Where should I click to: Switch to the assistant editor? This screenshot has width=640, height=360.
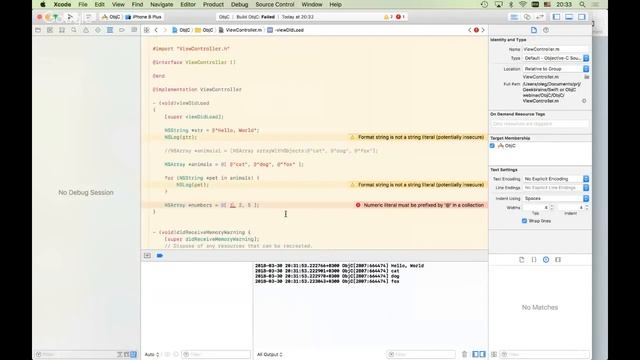pos(527,17)
